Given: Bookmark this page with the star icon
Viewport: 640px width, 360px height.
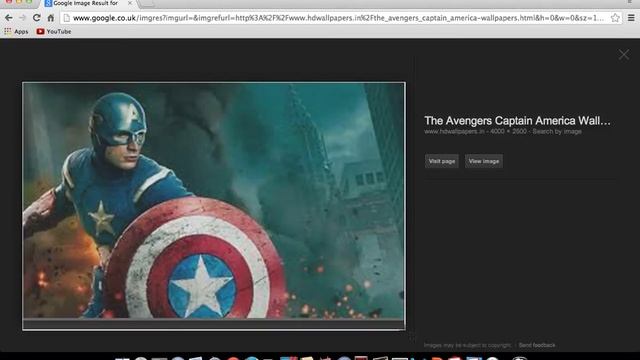Looking at the screenshot, I should coord(615,18).
